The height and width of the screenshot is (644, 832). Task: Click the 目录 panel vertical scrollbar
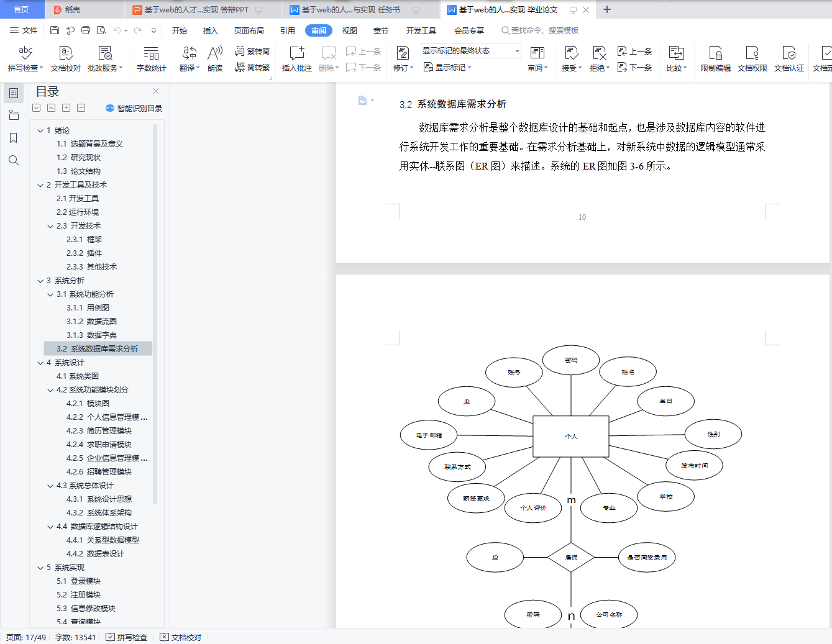click(155, 314)
